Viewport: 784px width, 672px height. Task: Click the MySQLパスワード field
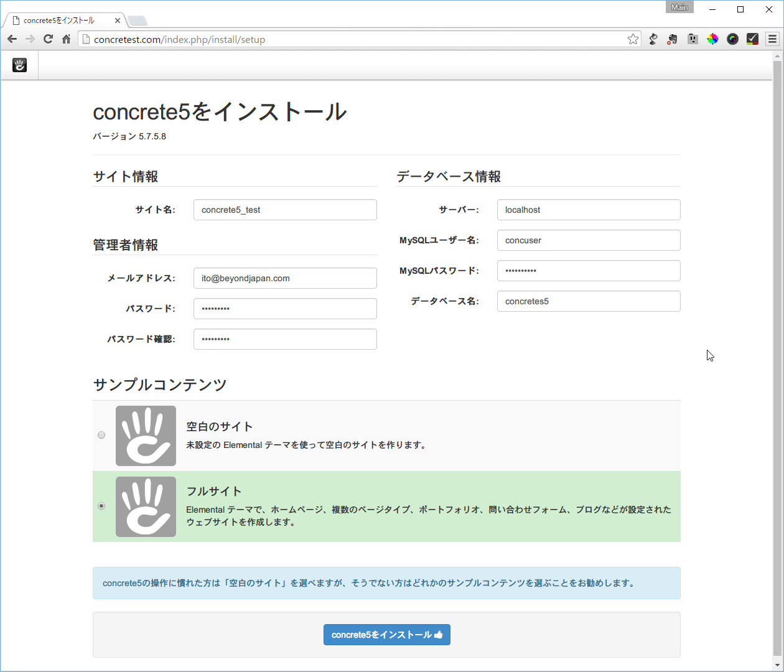click(589, 271)
